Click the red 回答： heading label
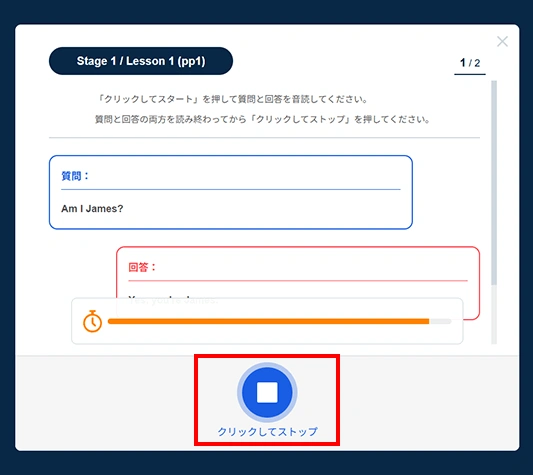533x475 pixels. click(x=142, y=267)
